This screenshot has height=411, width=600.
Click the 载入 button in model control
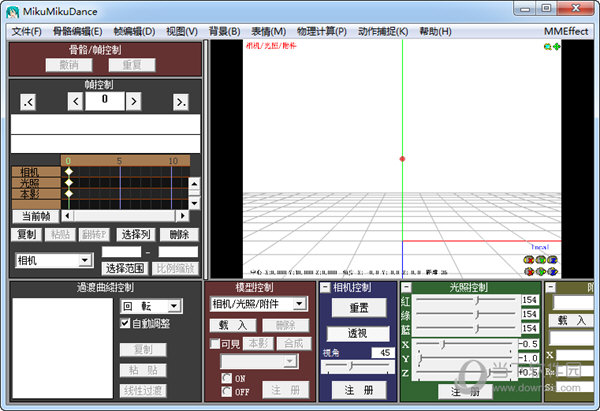click(233, 325)
